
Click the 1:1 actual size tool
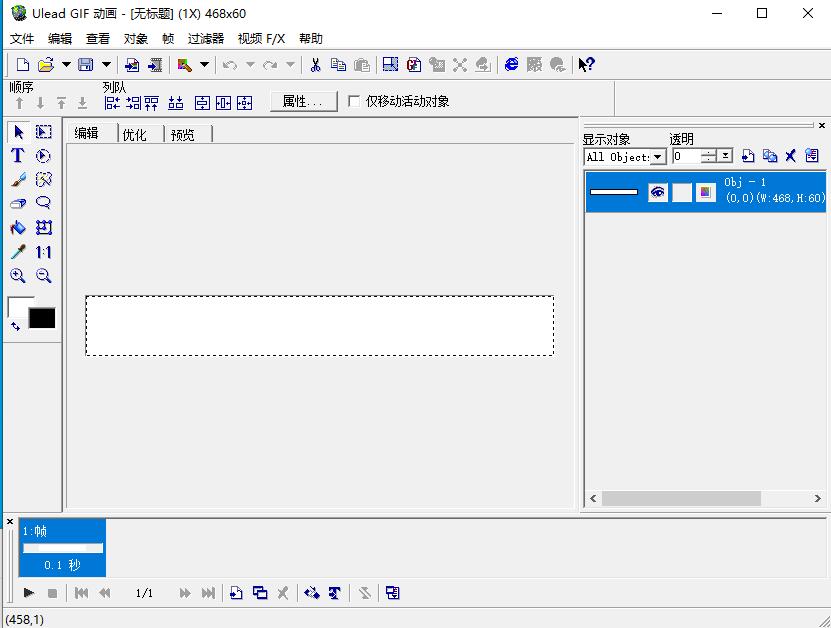43,252
